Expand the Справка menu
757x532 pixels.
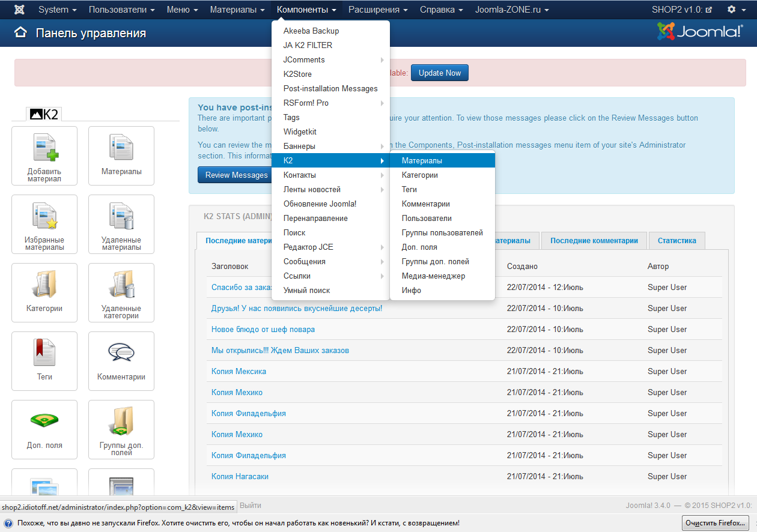pyautogui.click(x=442, y=10)
